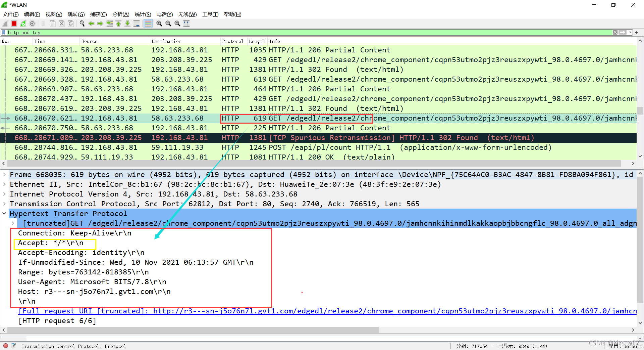644x350 pixels.
Task: Reset text zoom to normal size
Action: tap(177, 24)
